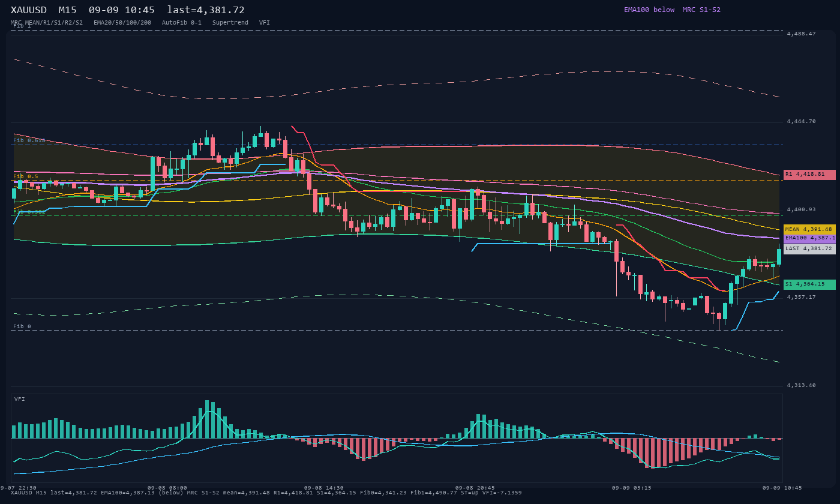Click the "09-09 10:45" label on the time axis
The image size is (840, 504).
(782, 488)
